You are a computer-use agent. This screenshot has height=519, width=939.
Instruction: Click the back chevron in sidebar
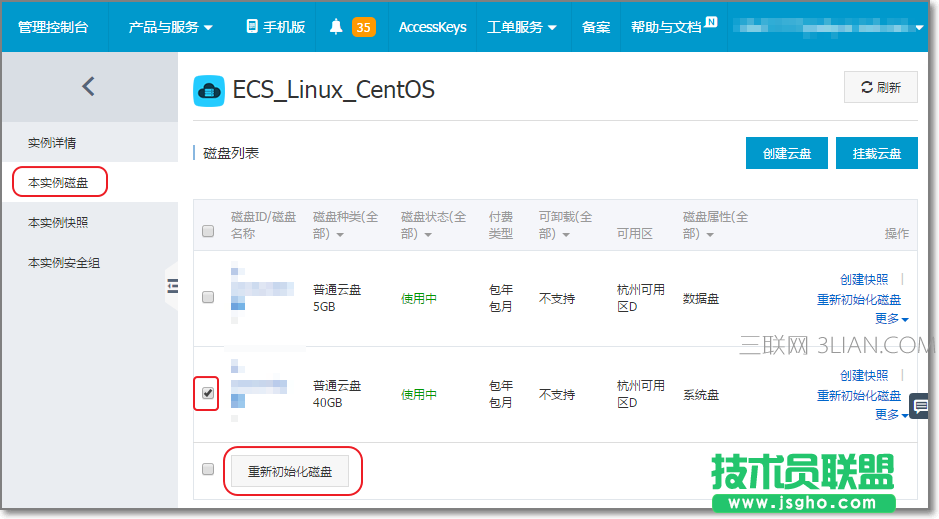(88, 86)
